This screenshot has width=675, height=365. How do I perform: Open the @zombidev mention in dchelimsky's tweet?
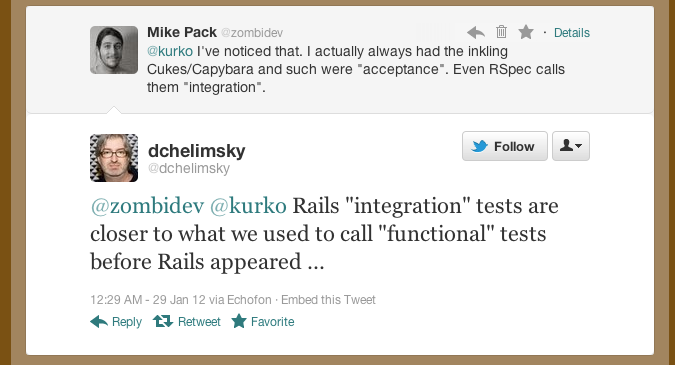point(147,206)
